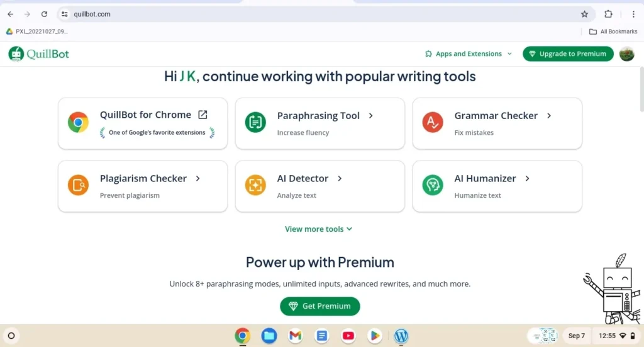The width and height of the screenshot is (644, 347).
Task: Open All Bookmarks folder
Action: [x=613, y=31]
